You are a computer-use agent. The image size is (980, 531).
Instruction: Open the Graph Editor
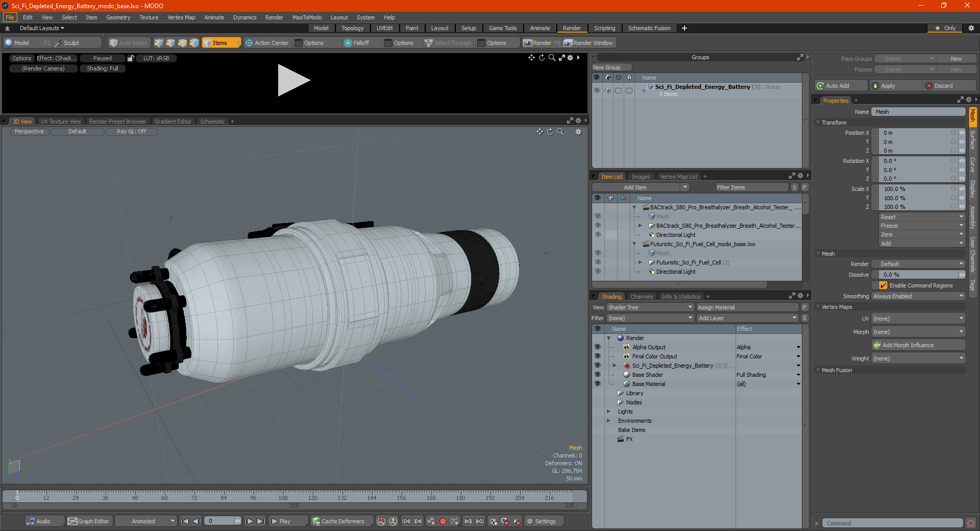click(x=88, y=521)
